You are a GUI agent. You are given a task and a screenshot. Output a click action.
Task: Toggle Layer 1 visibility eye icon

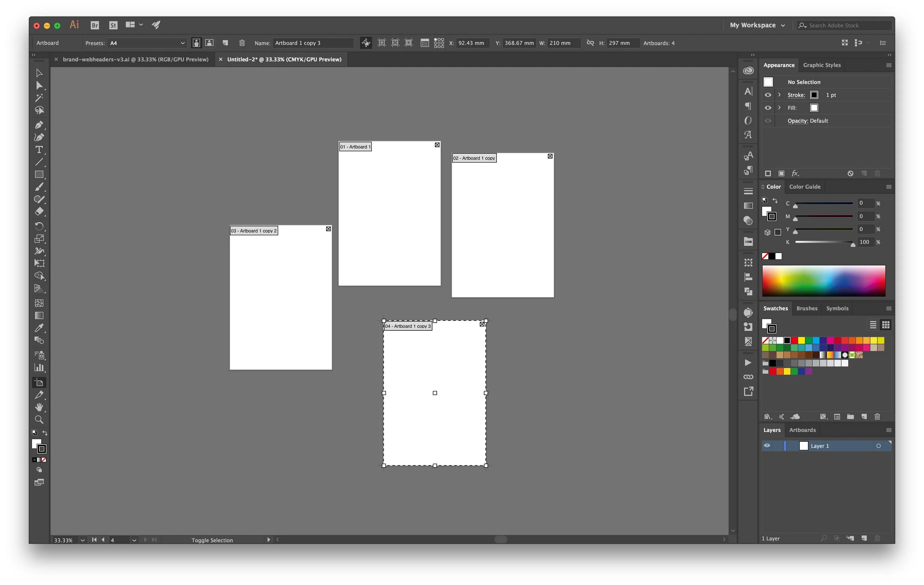766,446
